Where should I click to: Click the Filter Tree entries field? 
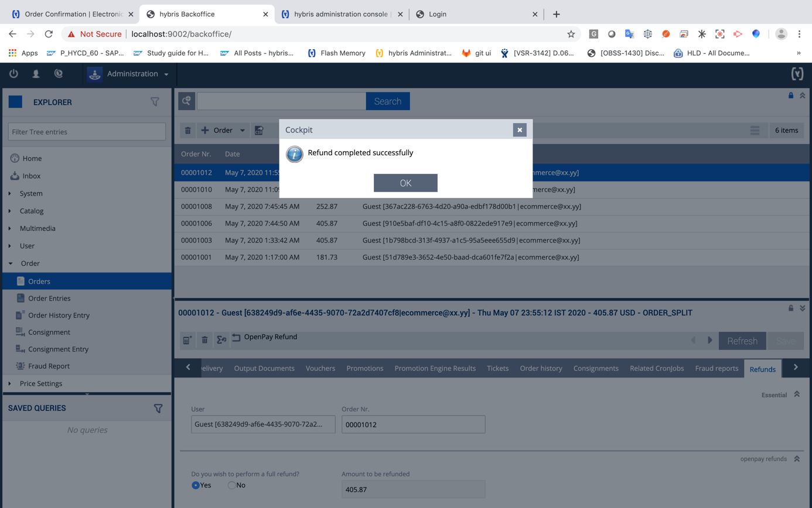point(87,132)
